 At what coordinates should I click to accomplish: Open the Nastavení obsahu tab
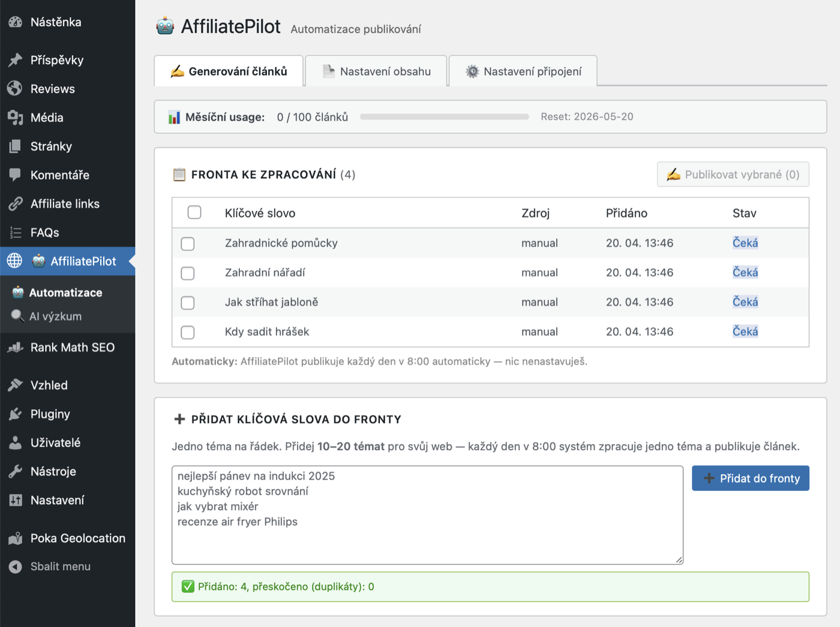(376, 71)
